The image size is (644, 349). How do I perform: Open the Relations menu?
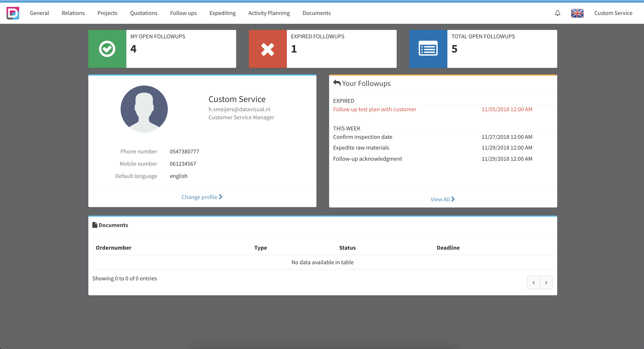(x=73, y=13)
